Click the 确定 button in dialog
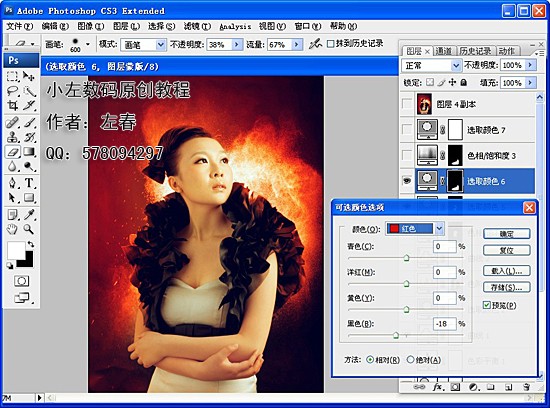This screenshot has height=408, width=550. point(507,234)
